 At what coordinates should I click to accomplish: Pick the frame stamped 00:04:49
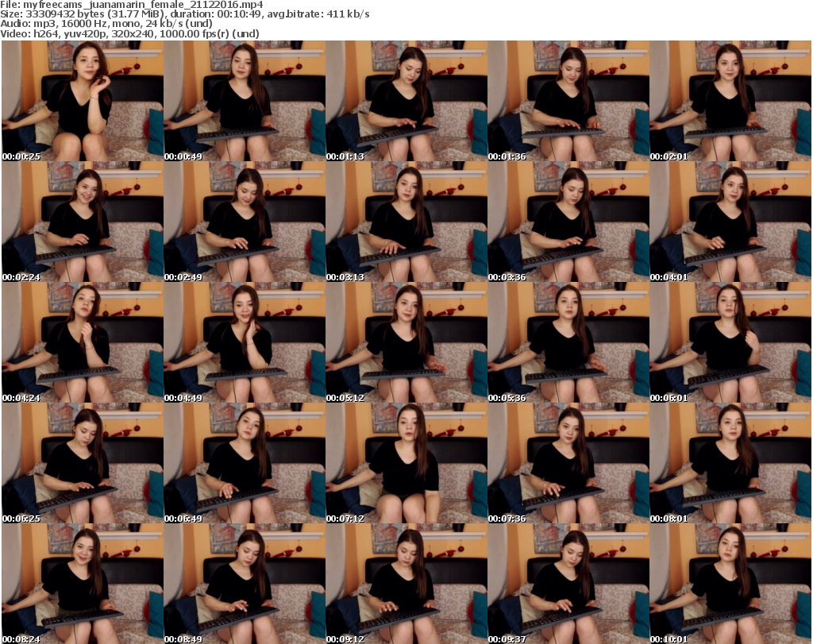(x=245, y=343)
